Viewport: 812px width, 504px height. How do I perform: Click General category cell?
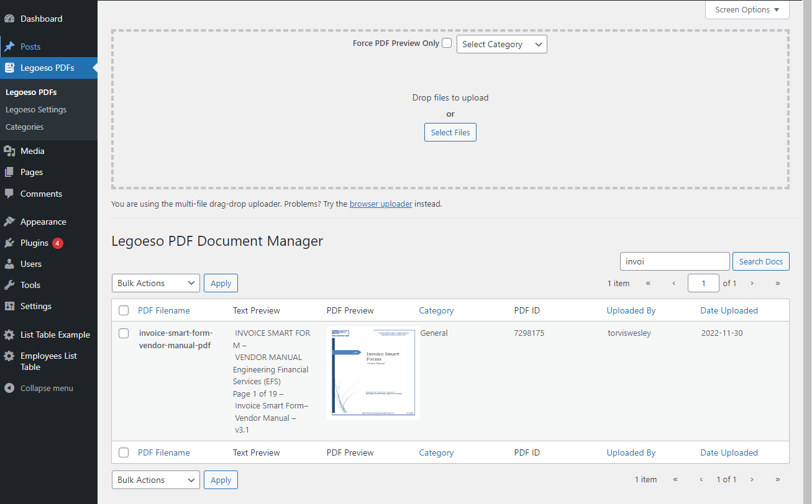[x=434, y=333]
